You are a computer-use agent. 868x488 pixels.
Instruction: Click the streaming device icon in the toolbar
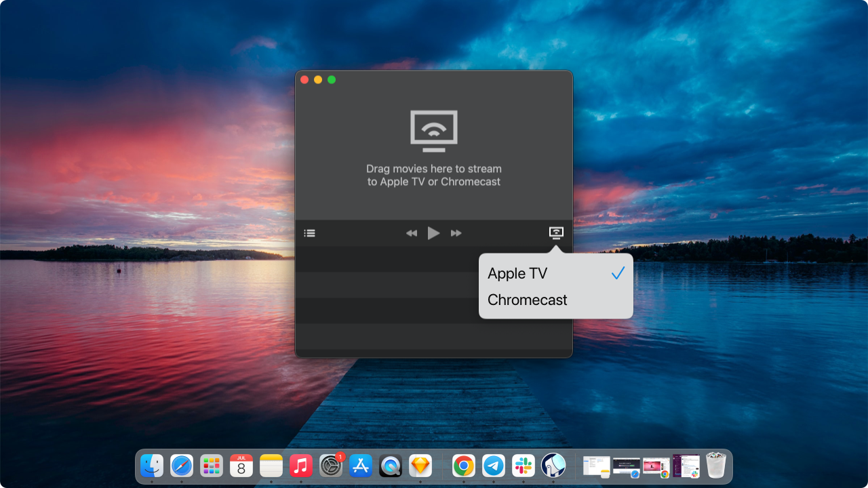[556, 233]
